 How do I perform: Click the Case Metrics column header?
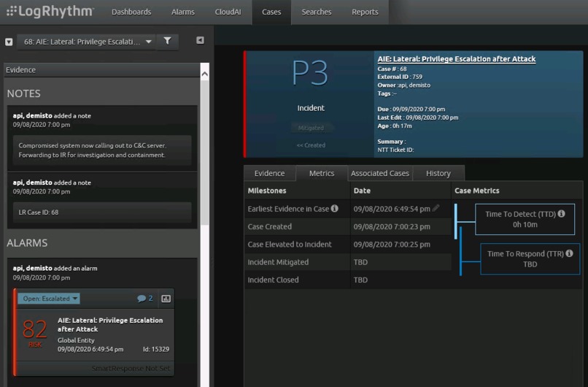click(x=476, y=191)
